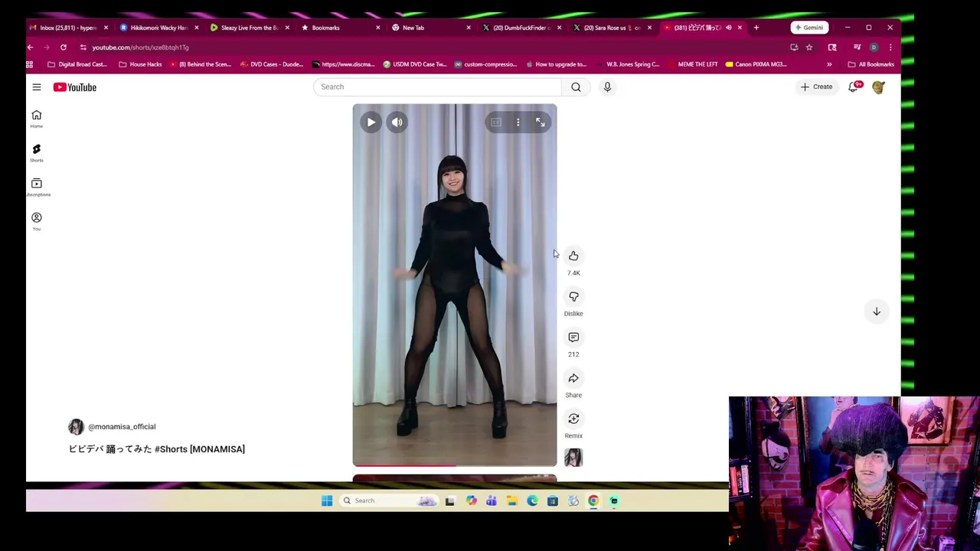Open Shorts in the YouTube sidebar

(36, 153)
